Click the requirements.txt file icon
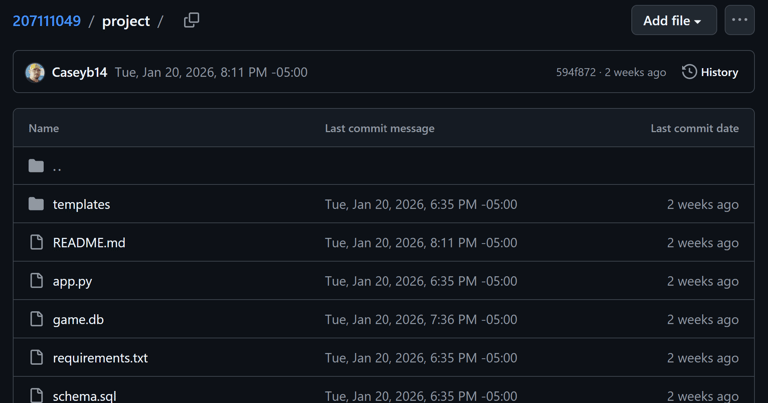This screenshot has width=768, height=403. (x=36, y=357)
